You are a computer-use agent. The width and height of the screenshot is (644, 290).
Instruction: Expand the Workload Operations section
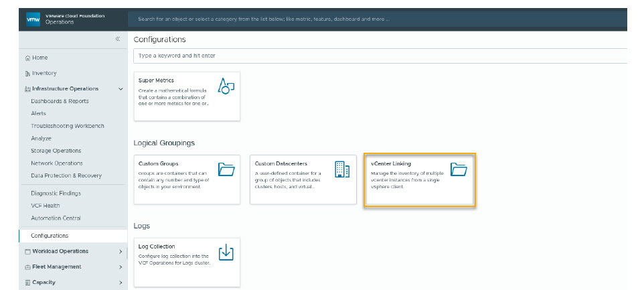[x=120, y=252]
